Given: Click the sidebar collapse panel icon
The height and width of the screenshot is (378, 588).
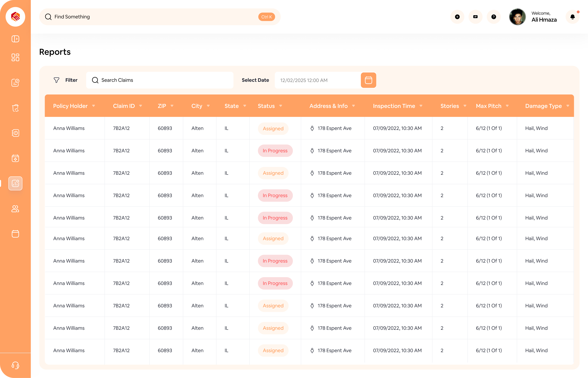Looking at the screenshot, I should (x=15, y=39).
